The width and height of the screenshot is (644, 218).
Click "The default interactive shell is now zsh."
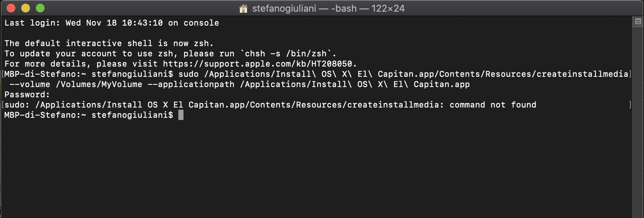coord(109,44)
